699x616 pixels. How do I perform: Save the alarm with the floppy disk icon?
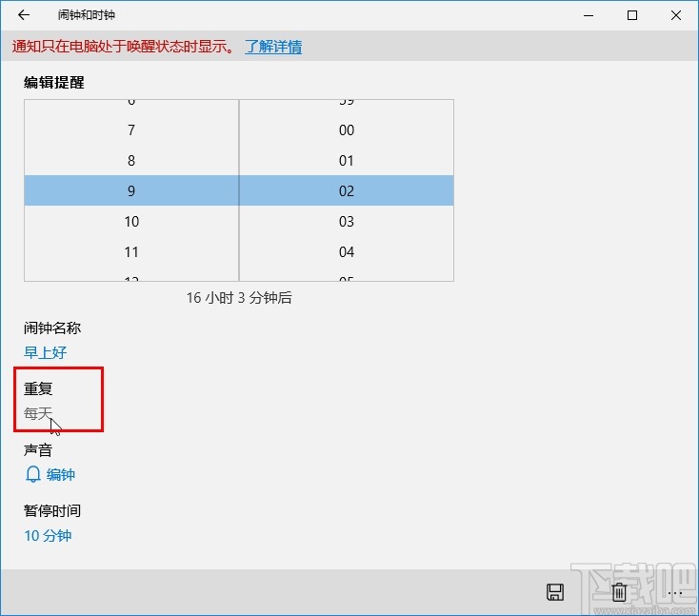555,592
